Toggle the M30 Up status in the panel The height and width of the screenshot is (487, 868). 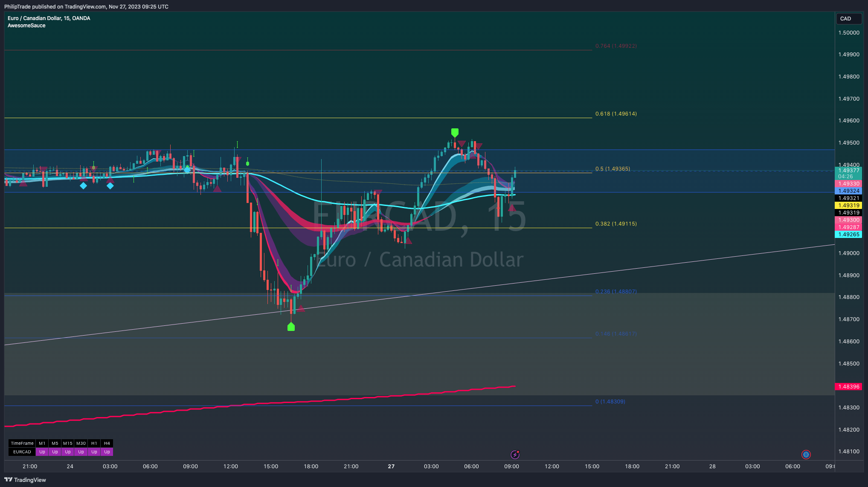point(81,452)
